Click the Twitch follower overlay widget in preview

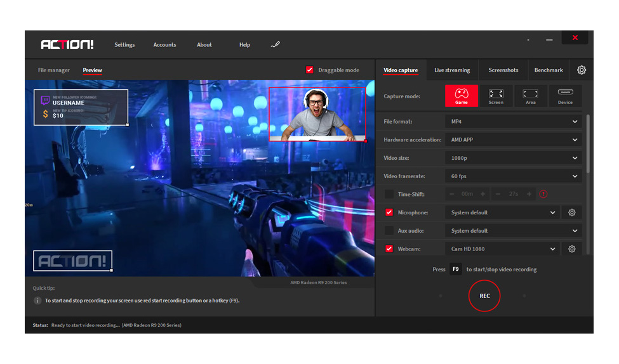click(x=81, y=107)
